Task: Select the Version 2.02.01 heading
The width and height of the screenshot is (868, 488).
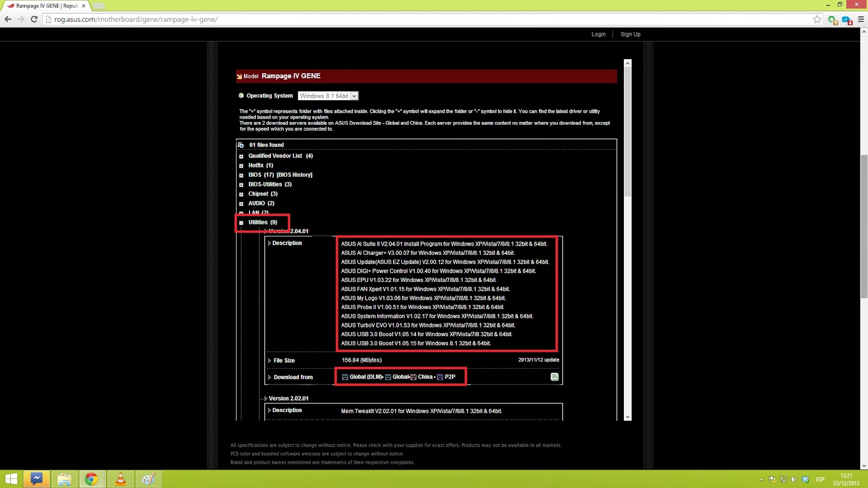Action: (x=289, y=399)
